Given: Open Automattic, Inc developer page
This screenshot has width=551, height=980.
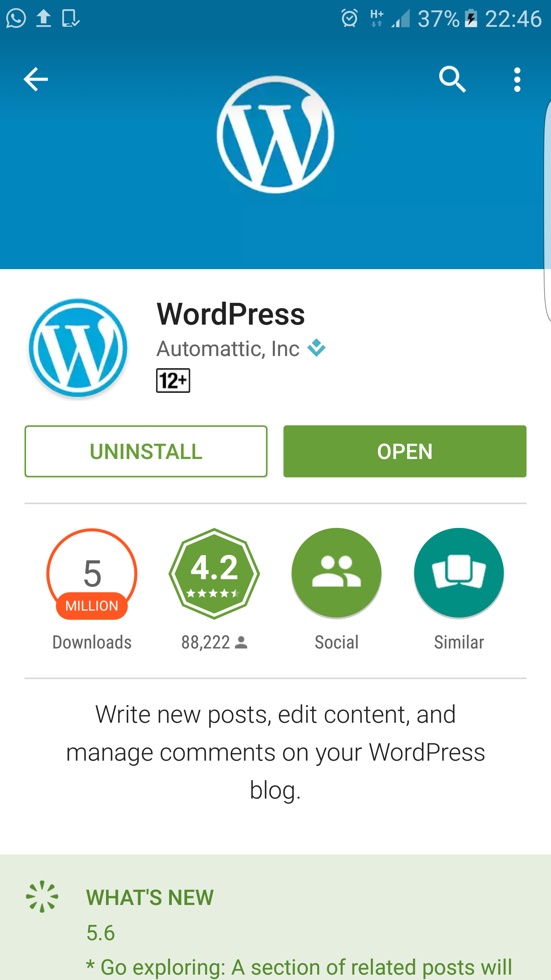Looking at the screenshot, I should [x=228, y=348].
